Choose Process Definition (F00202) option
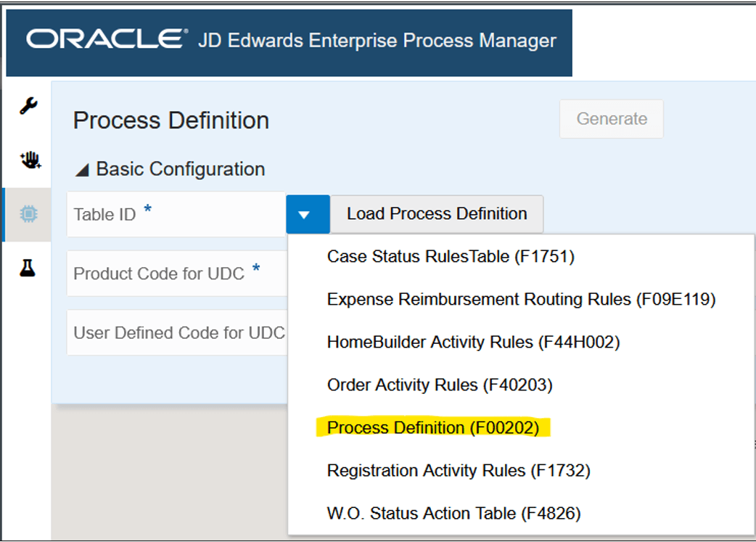This screenshot has width=756, height=542. pos(433,427)
